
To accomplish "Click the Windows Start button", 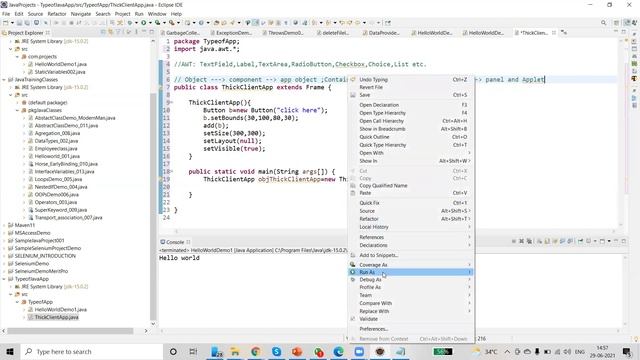I will (10, 351).
